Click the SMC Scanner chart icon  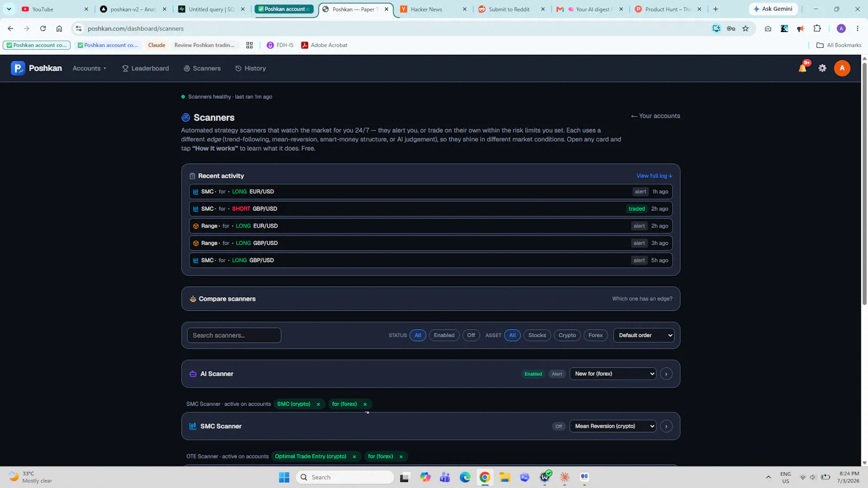pos(193,426)
